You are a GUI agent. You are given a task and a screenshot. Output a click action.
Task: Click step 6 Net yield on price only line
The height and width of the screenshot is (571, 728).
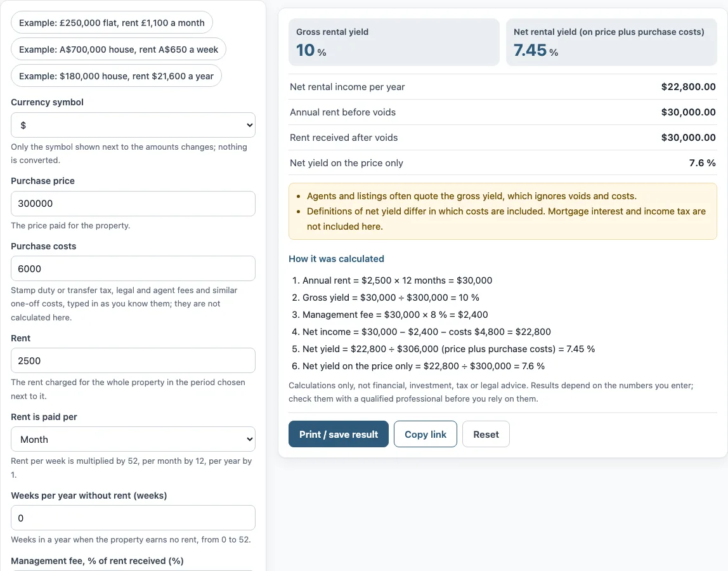(x=424, y=366)
